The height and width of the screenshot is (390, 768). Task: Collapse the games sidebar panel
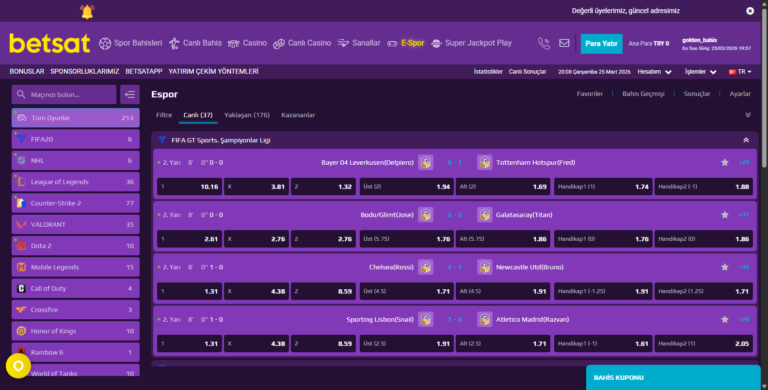pyautogui.click(x=130, y=95)
